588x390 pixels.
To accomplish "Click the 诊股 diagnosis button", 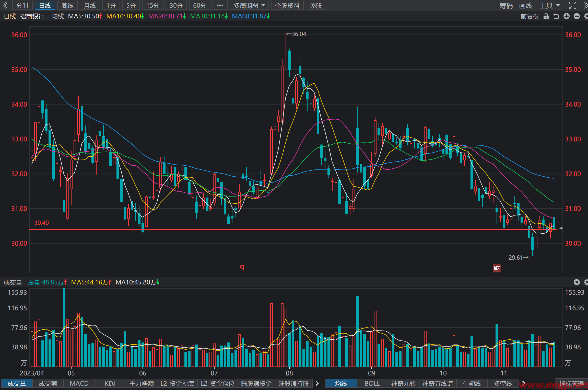I will tap(316, 5).
